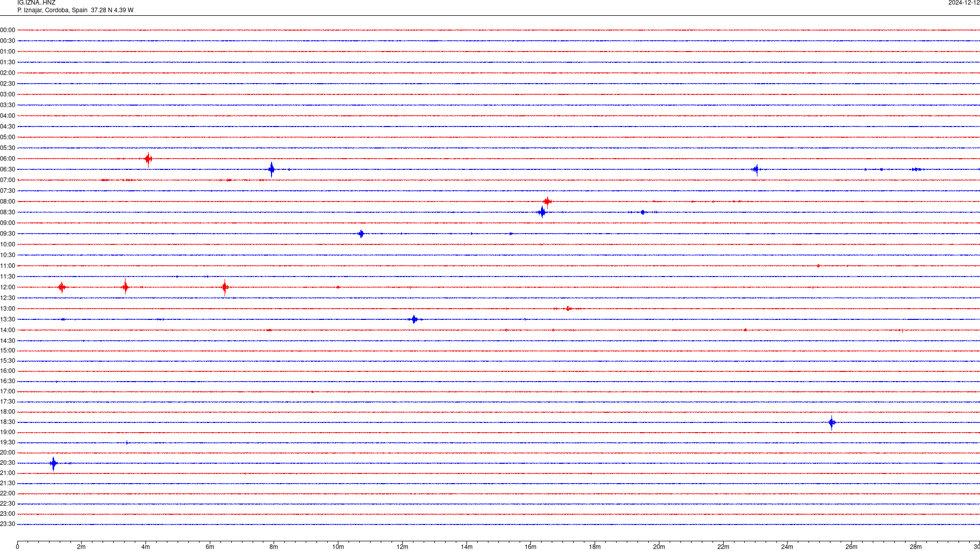Select the 06:30 row label

(8, 169)
